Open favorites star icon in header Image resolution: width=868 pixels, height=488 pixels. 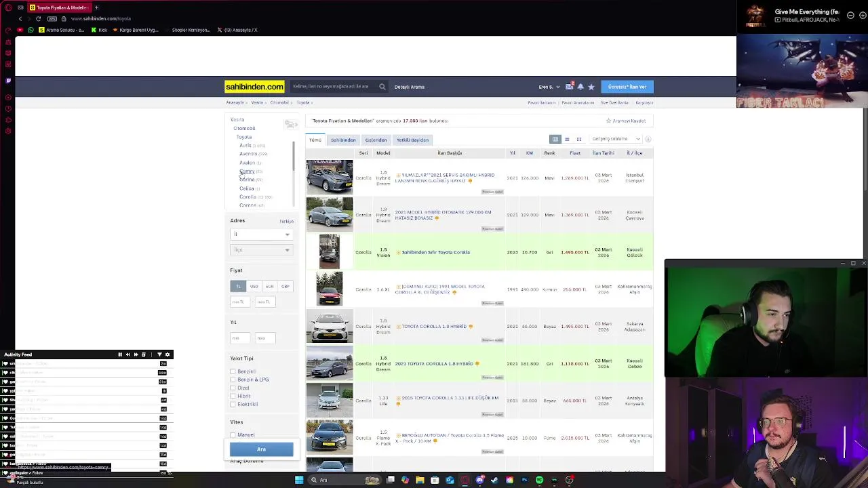point(591,87)
